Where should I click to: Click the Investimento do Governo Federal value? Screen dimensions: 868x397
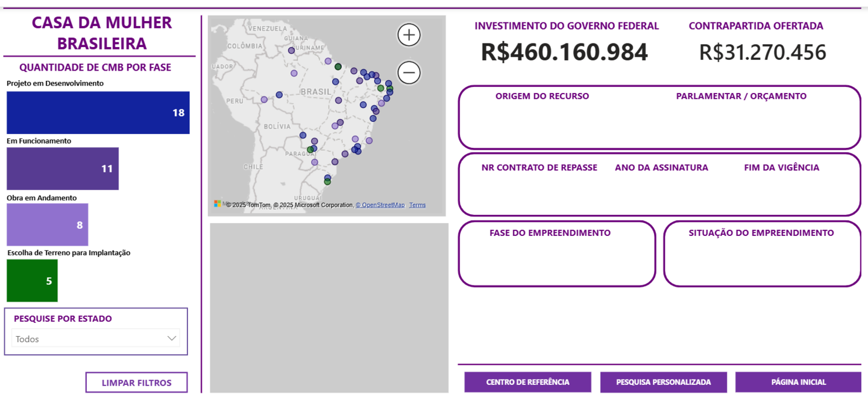(564, 52)
